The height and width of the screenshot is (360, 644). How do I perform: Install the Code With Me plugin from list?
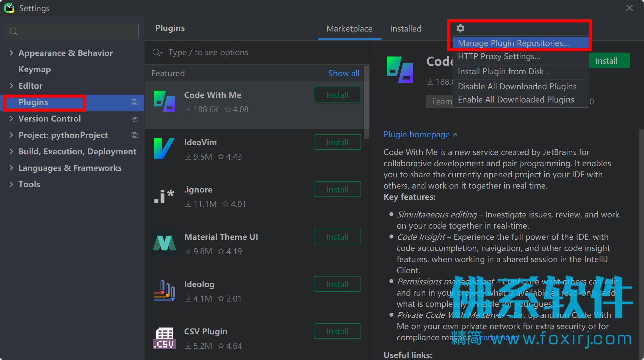(x=337, y=95)
